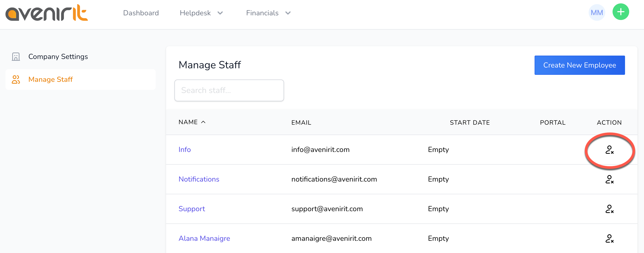Open Alana Manaigre's profile link
644x253 pixels.
204,238
